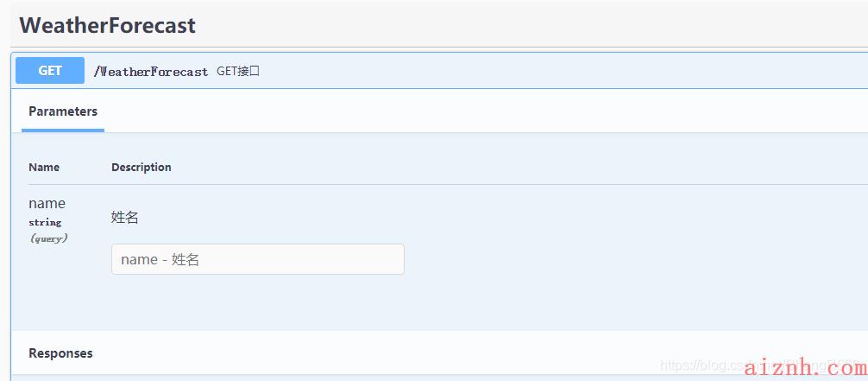Click the Description column header
The width and height of the screenshot is (868, 381).
[142, 167]
